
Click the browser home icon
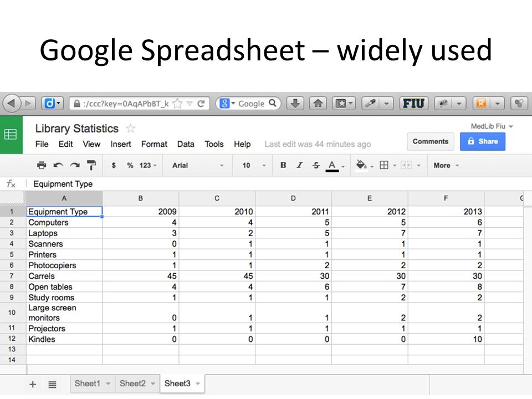pyautogui.click(x=318, y=103)
